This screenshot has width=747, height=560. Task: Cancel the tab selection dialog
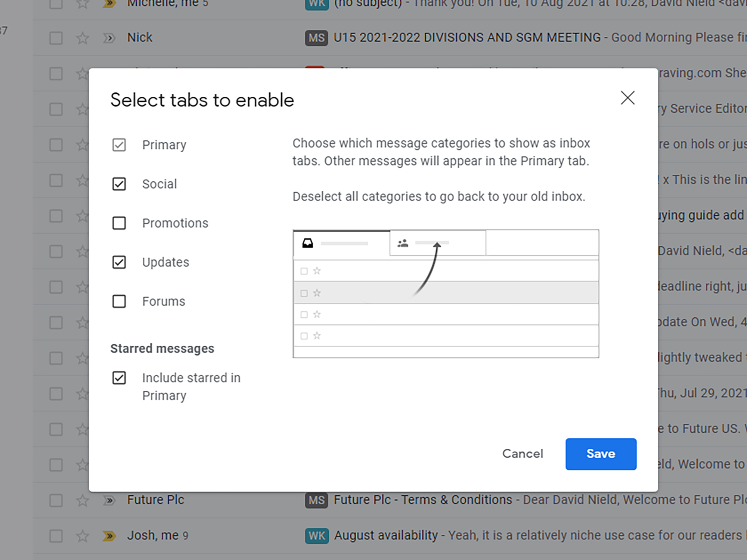[x=523, y=454]
